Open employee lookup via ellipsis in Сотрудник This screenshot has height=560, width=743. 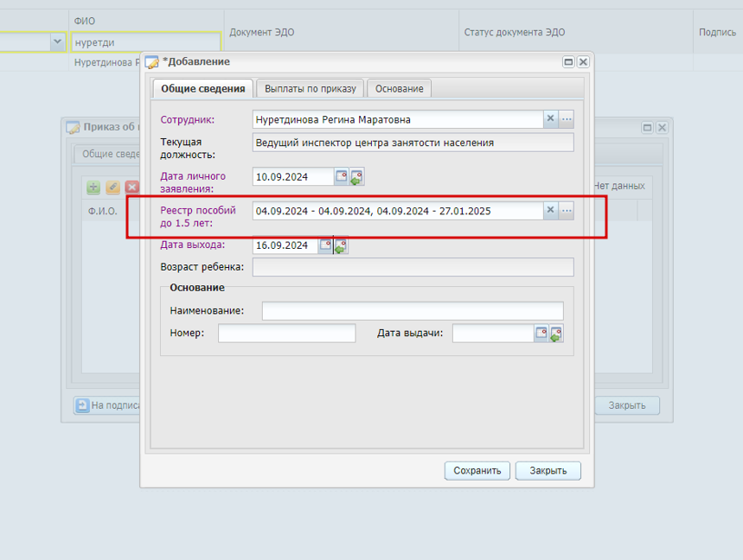click(567, 118)
